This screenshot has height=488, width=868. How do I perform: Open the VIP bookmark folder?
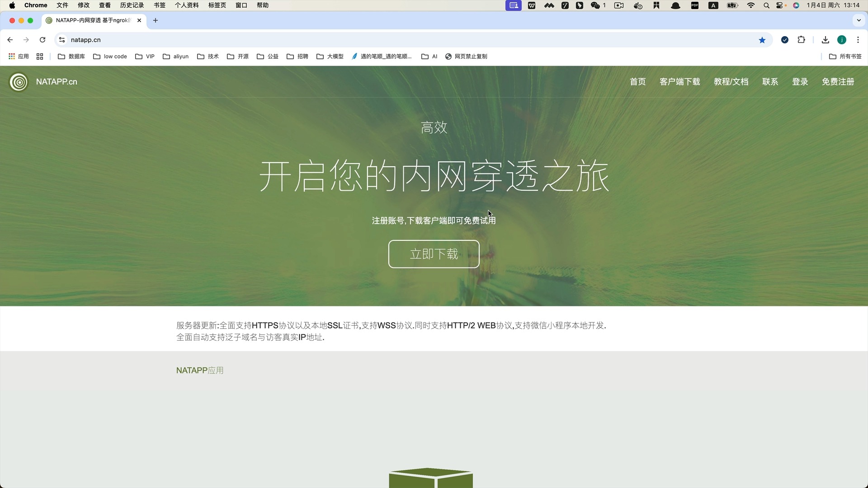(x=145, y=56)
